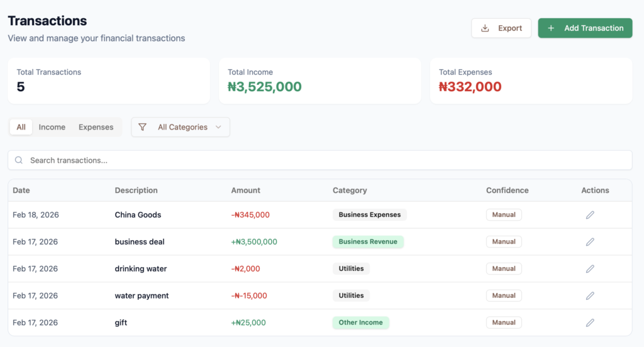Screen dimensions: 644x347
Task: Switch to the Income filter tab
Action: pos(52,127)
